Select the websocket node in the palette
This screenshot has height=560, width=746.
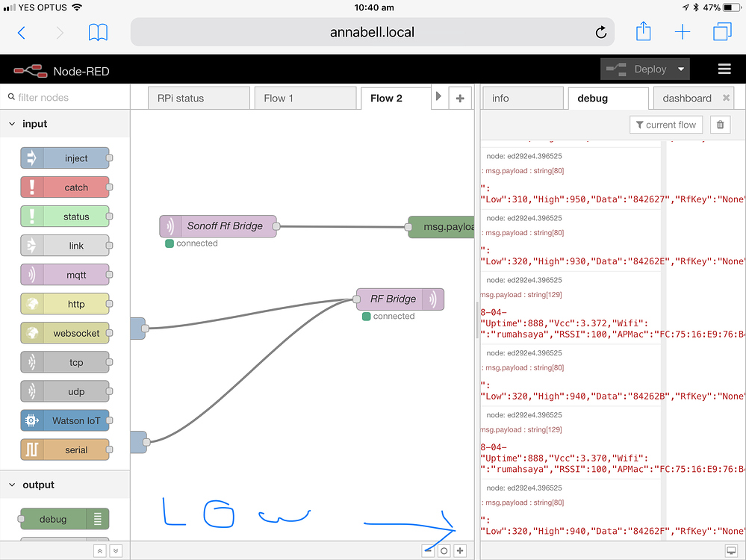point(65,333)
